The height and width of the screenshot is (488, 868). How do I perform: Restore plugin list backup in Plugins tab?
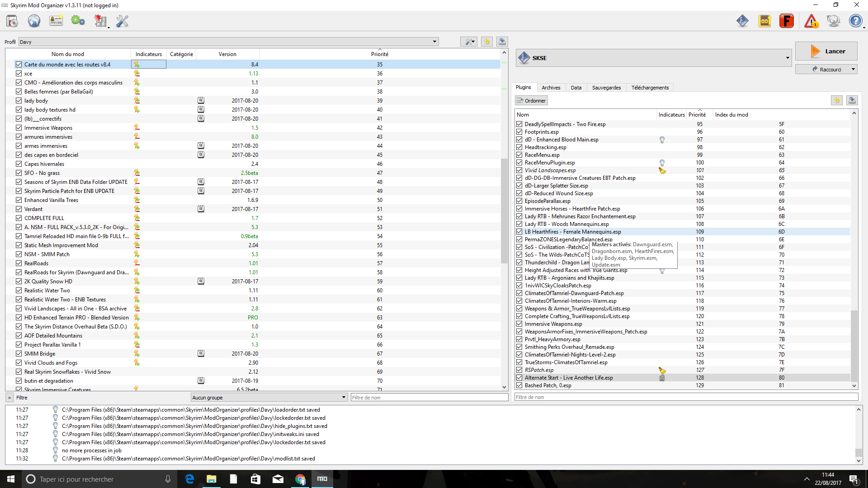[x=837, y=100]
